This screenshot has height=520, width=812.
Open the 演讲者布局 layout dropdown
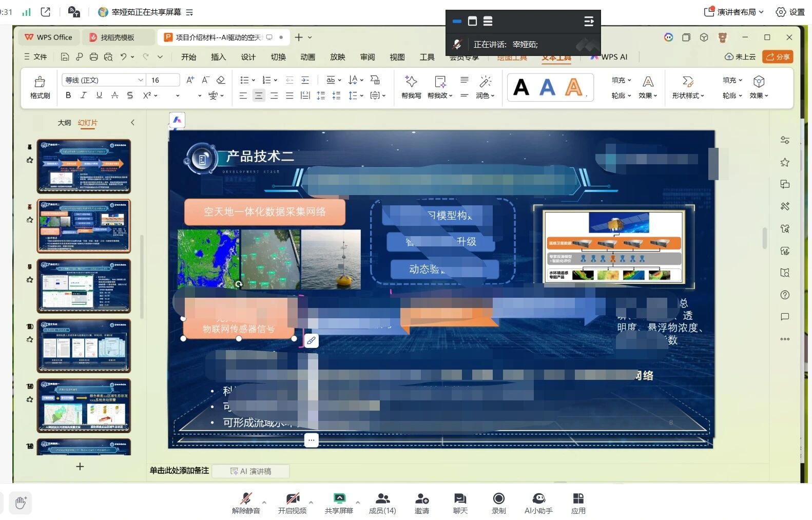click(735, 12)
